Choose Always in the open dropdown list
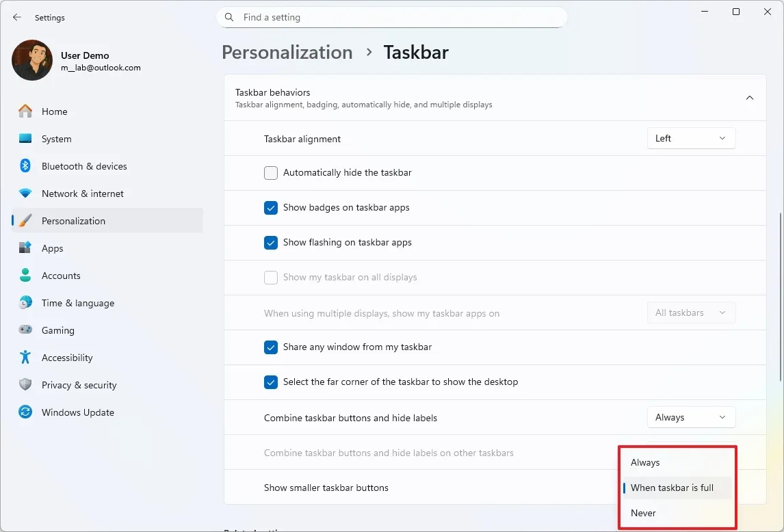The height and width of the screenshot is (532, 784). click(x=644, y=462)
